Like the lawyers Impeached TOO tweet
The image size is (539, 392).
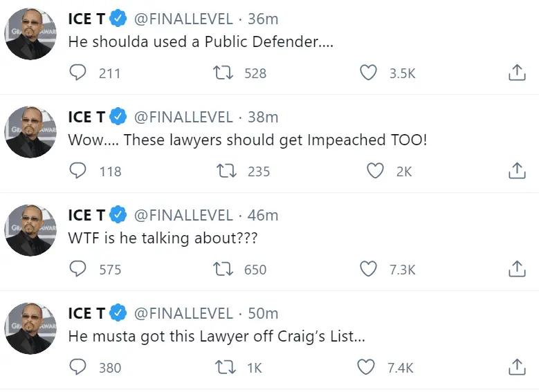375,171
